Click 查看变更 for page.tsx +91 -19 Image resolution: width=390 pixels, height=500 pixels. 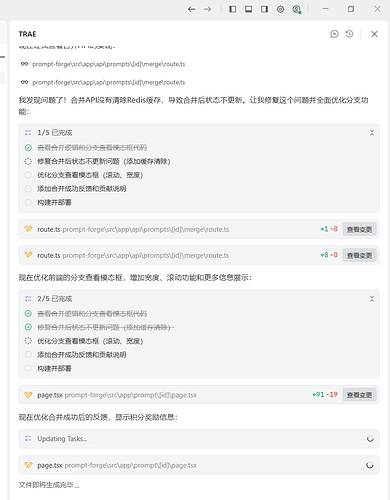359,395
